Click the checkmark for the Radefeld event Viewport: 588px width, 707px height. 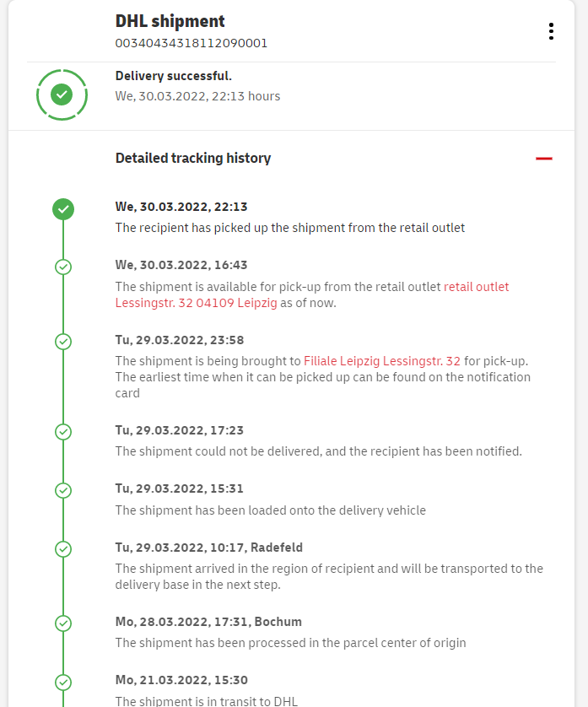pos(63,549)
